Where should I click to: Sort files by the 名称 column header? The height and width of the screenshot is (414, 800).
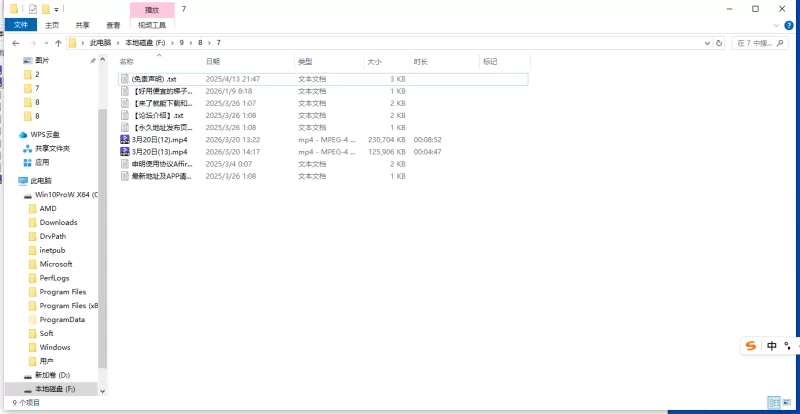pyautogui.click(x=127, y=62)
